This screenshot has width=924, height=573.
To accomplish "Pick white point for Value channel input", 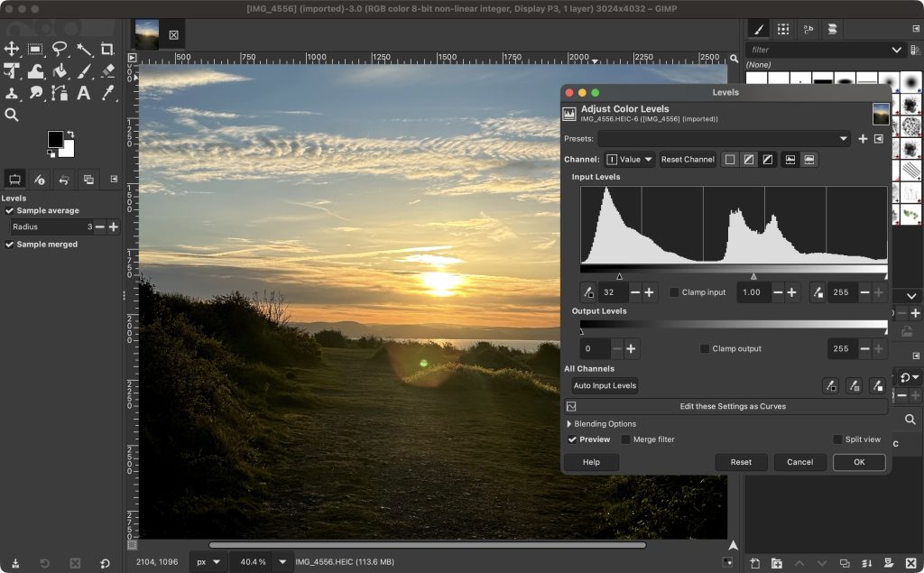I will [818, 292].
